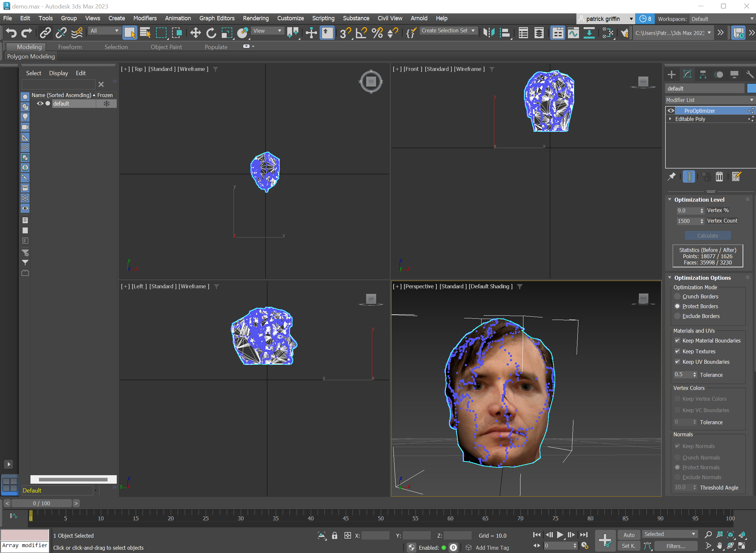This screenshot has width=756, height=553.
Task: Open Select by Name dialog
Action: [145, 32]
